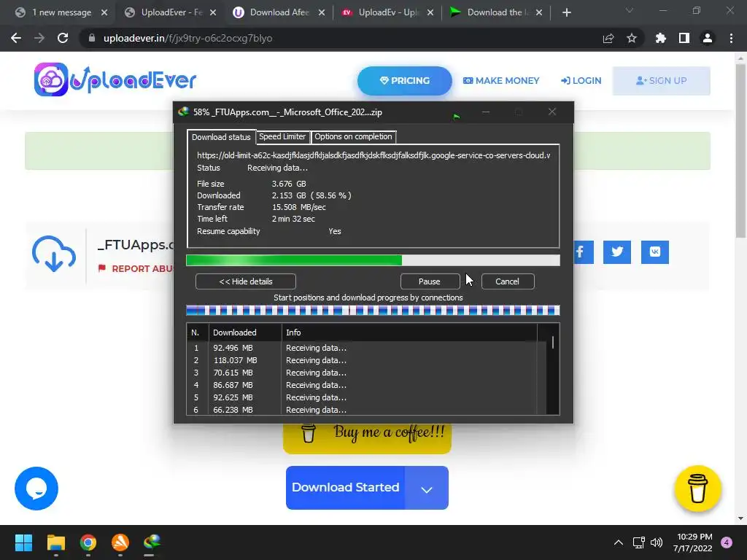Click the UploadEver logo
The height and width of the screenshot is (560, 747).
coord(115,79)
